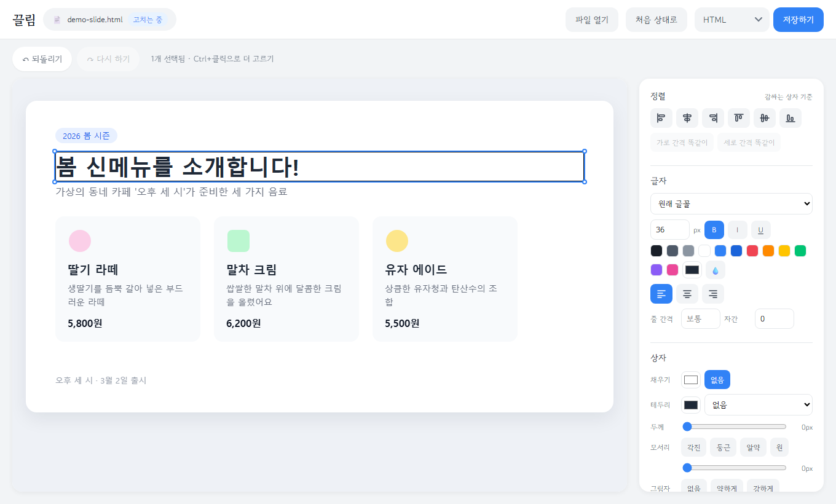836x504 pixels.
Task: Click the 자간 letter spacing field
Action: [x=775, y=319]
